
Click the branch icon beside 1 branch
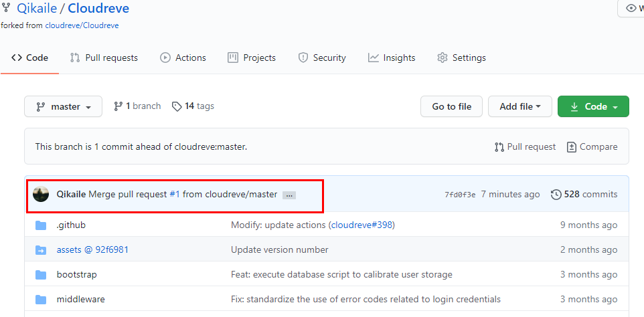[118, 106]
